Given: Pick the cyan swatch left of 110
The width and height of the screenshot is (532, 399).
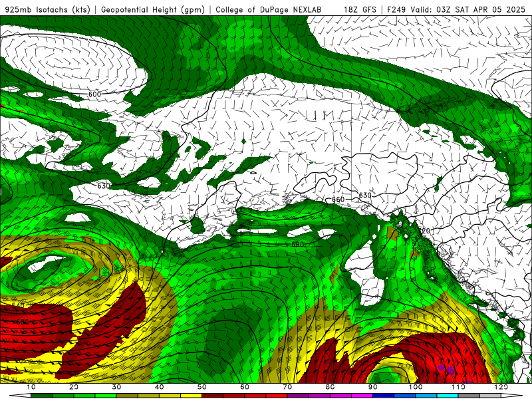Looking at the screenshot, I should pyautogui.click(x=448, y=396).
